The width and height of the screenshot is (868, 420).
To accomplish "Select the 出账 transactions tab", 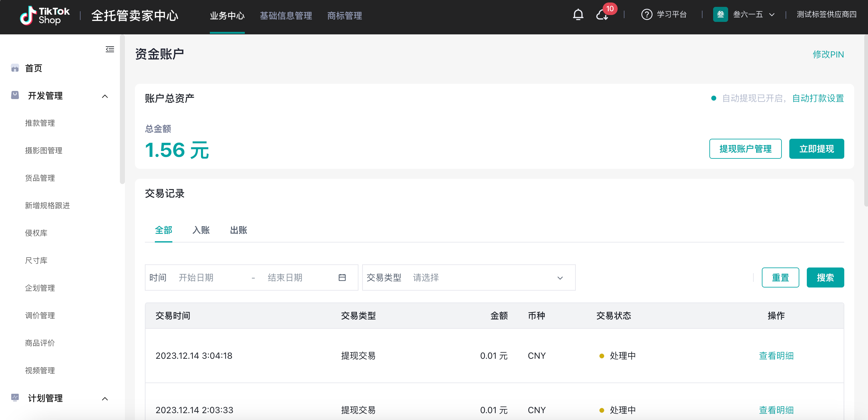I will (238, 230).
